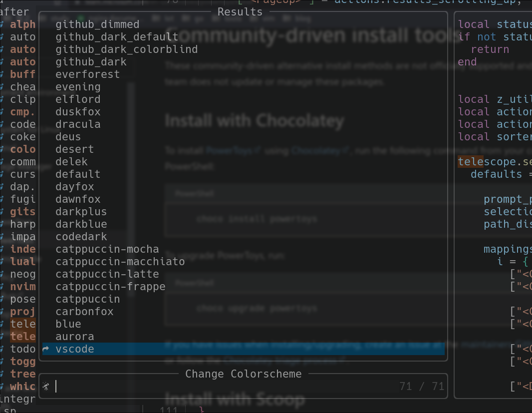Select duskfox colorscheme

[x=78, y=112]
